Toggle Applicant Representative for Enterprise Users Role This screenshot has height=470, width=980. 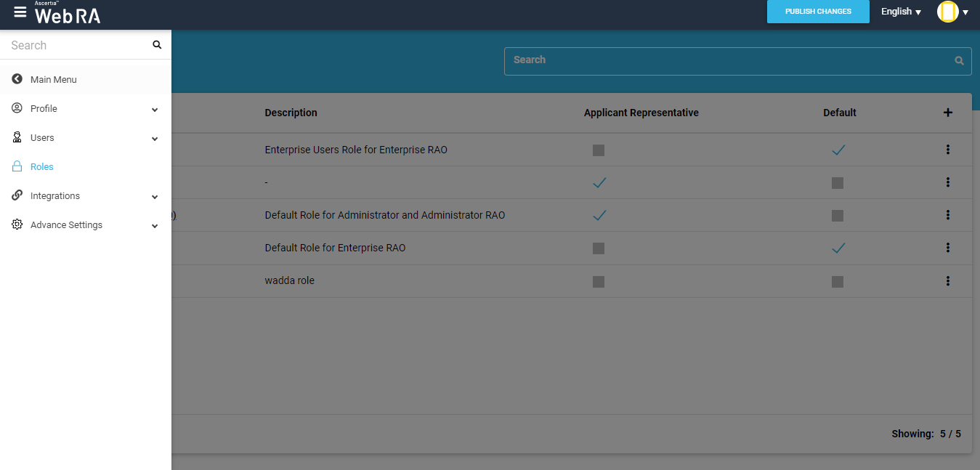(x=599, y=150)
